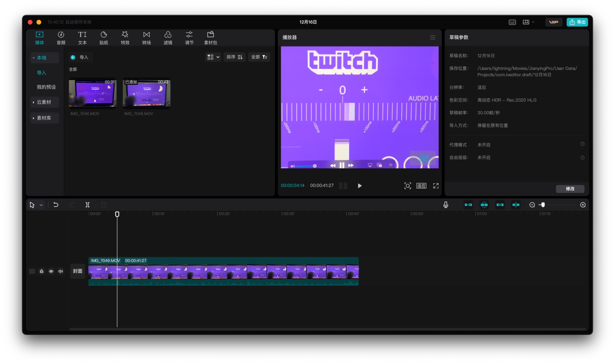Image resolution: width=615 pixels, height=364 pixels.
Task: Expand the 云素材 (Cloud assets) section
Action: 45,102
